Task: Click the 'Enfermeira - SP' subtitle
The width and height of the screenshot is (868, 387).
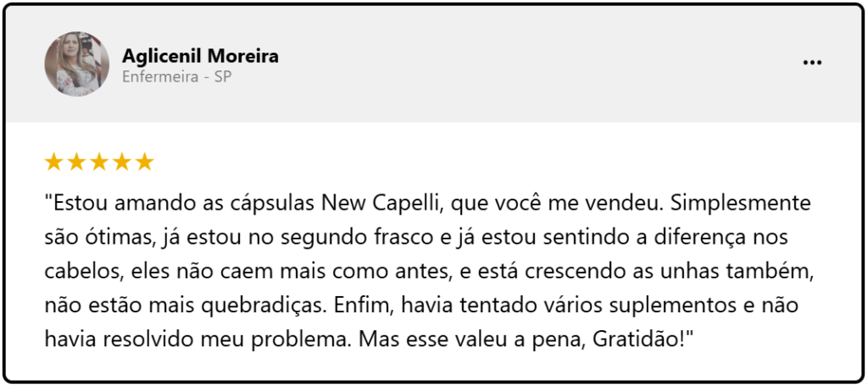Action: coord(177,76)
